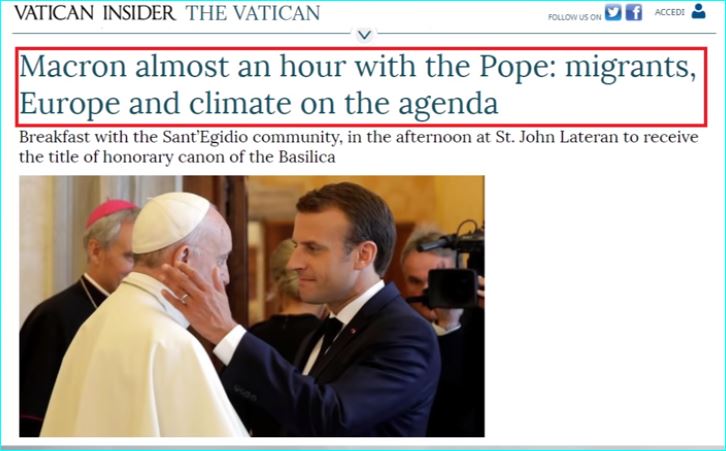Click the user account silhouette icon

coord(698,11)
